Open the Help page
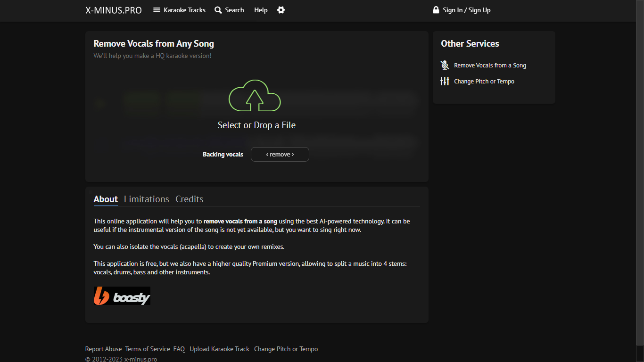 261,10
